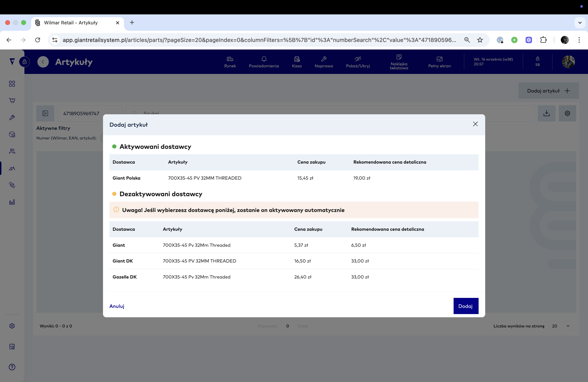
Task: Click the back arrow beside Artykuły
Action: 43,62
